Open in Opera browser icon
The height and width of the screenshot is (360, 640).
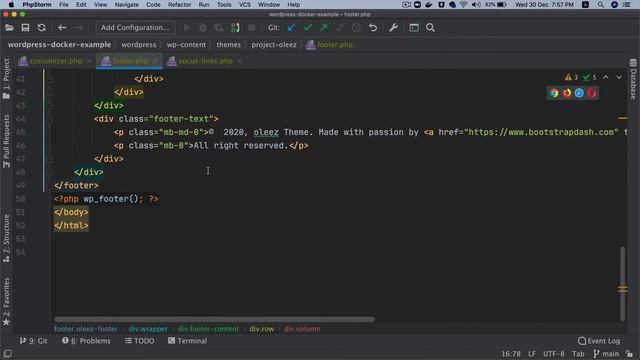click(592, 93)
